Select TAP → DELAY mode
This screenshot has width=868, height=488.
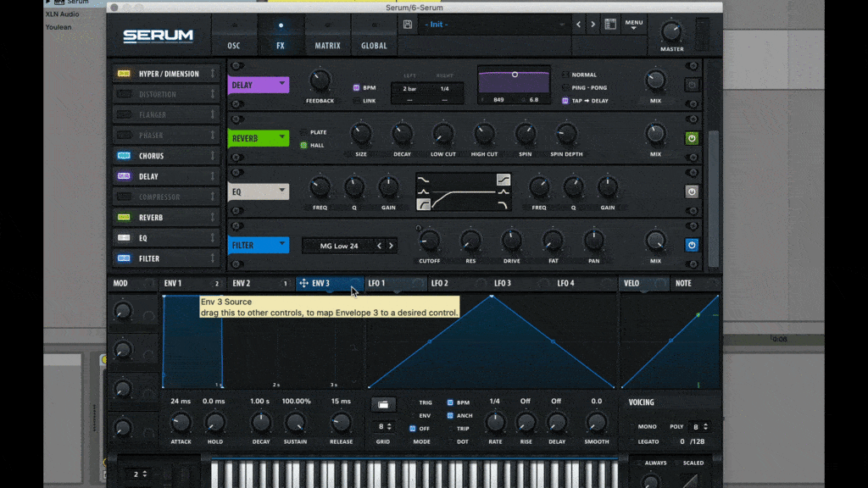[x=565, y=101]
